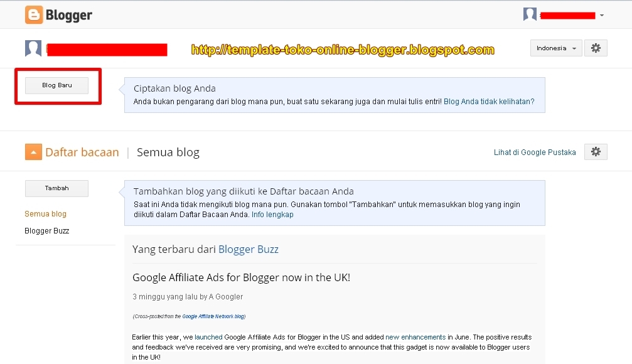
Task: Open the gear icon beside the Indonesia selector
Action: coord(595,48)
